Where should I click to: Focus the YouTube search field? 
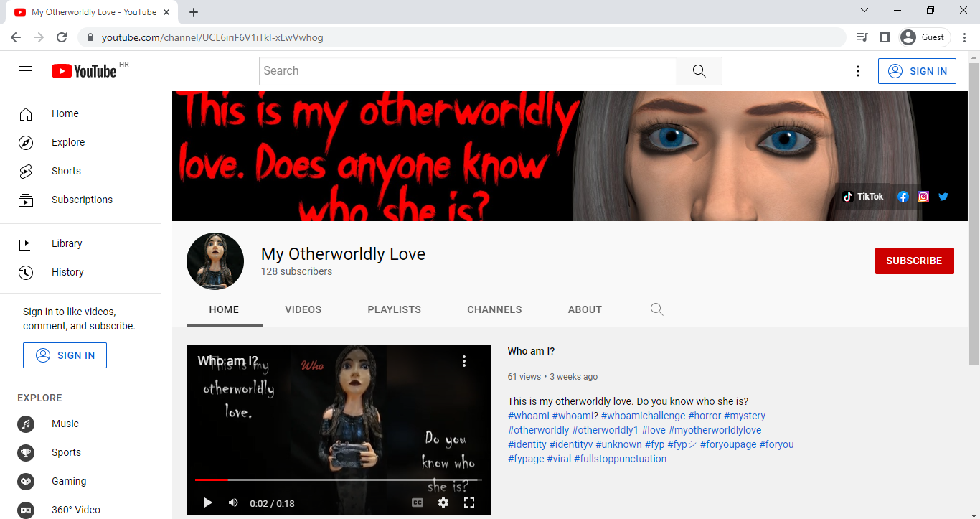tap(467, 71)
